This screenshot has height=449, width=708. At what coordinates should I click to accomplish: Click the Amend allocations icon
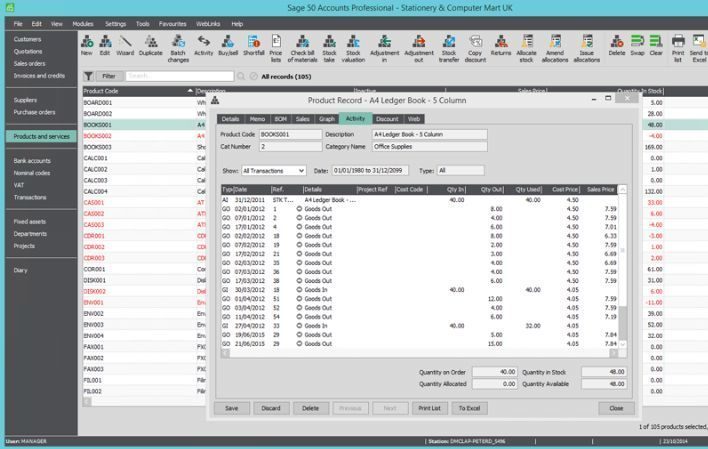[x=555, y=49]
